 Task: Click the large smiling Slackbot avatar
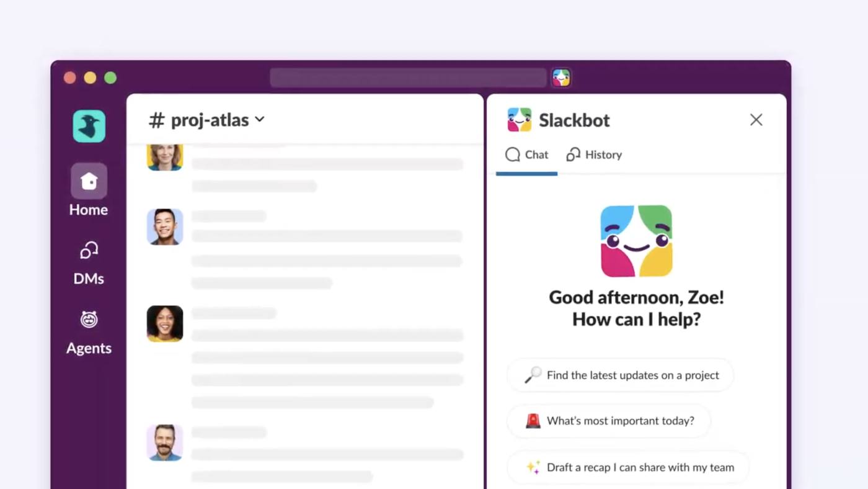tap(636, 241)
